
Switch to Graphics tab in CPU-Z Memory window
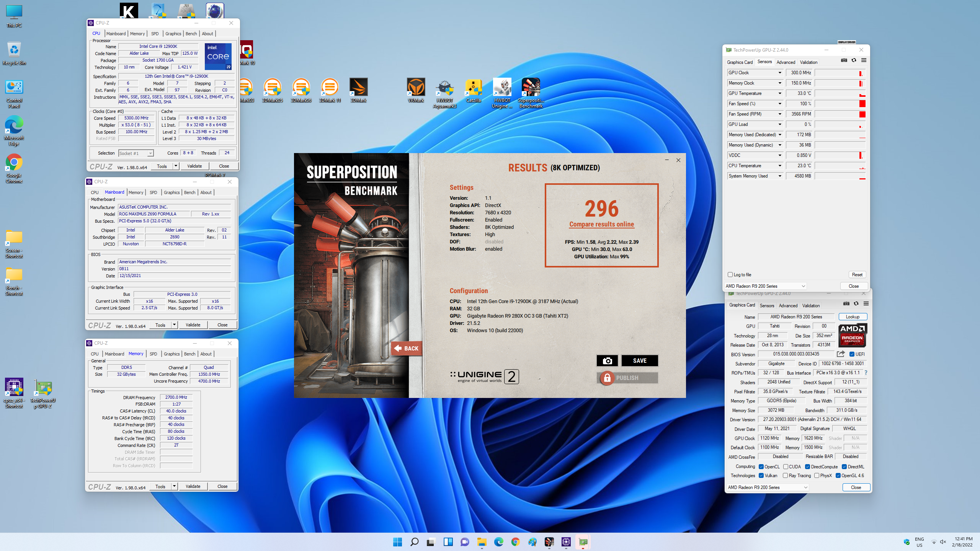(x=171, y=354)
